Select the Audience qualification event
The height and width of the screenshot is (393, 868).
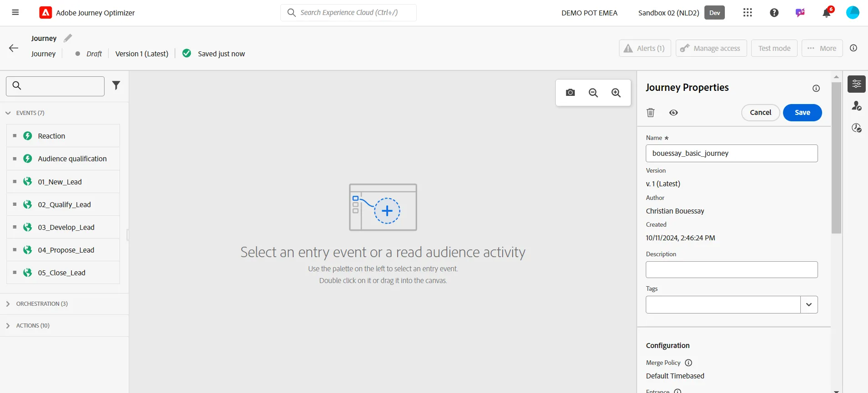(63, 159)
